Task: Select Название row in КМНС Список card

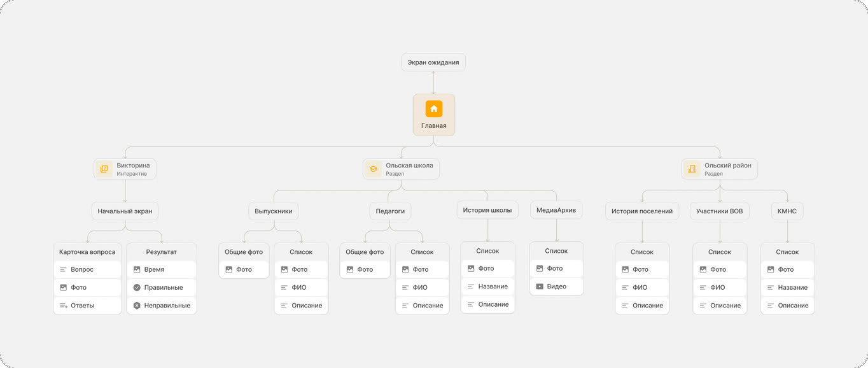Action: [x=787, y=287]
